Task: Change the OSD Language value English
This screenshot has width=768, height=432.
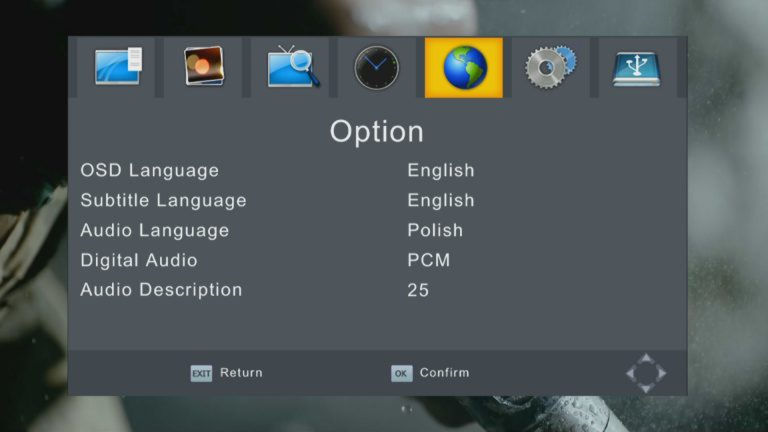Action: point(441,170)
